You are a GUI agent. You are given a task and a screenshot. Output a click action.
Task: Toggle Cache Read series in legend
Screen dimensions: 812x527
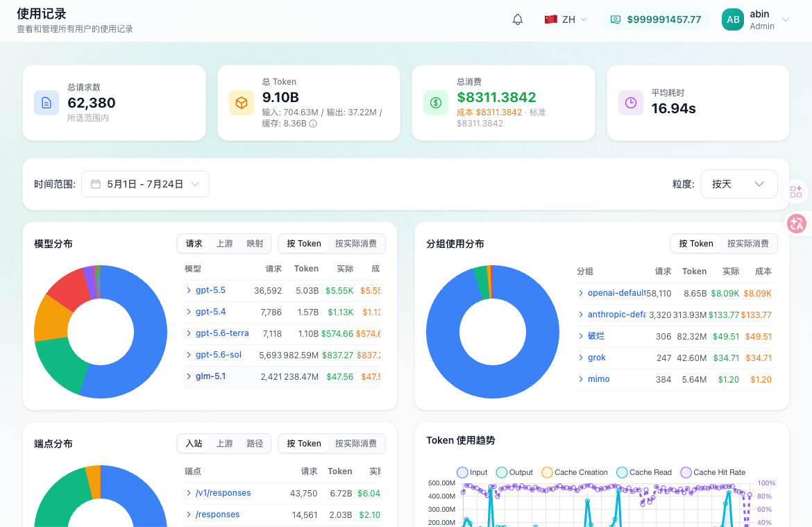[x=643, y=473]
